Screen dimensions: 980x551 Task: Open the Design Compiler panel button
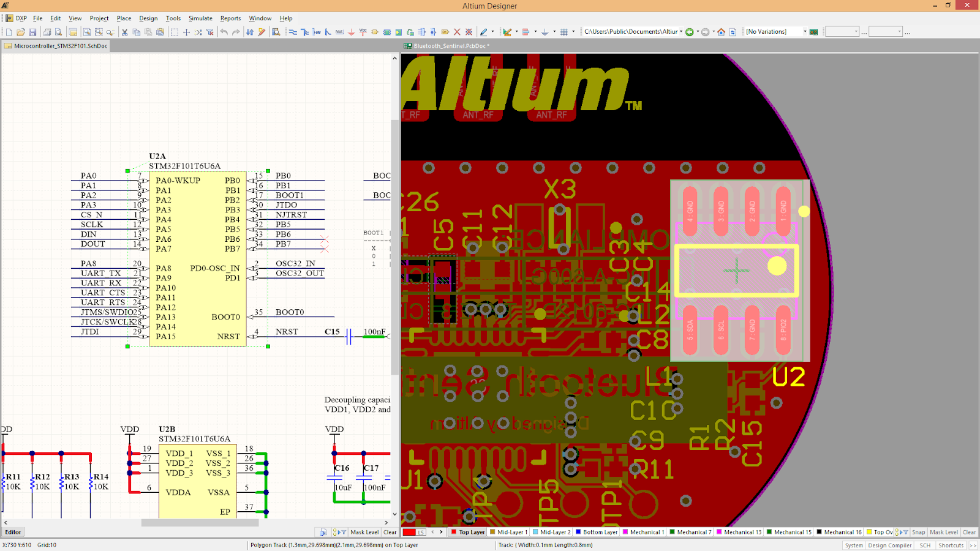point(889,545)
